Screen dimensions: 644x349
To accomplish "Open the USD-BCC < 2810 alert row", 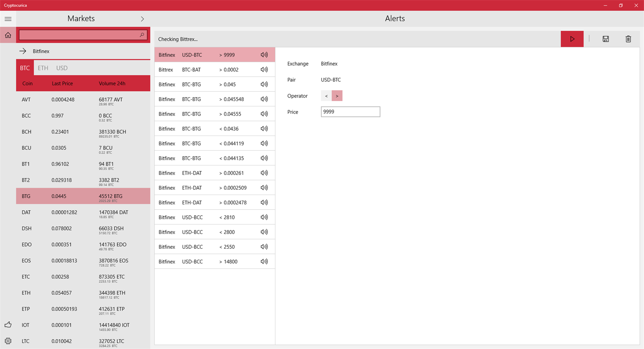I will click(x=215, y=217).
